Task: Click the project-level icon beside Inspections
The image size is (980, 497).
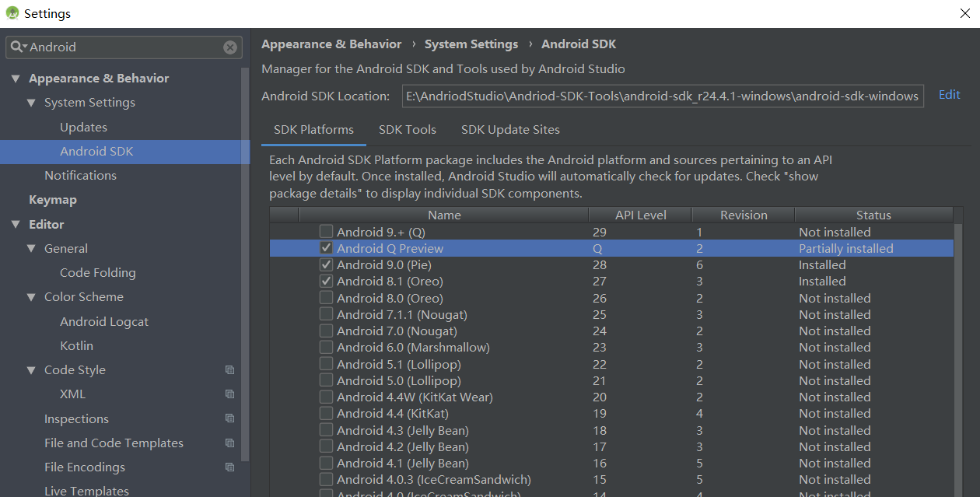Action: (x=229, y=418)
